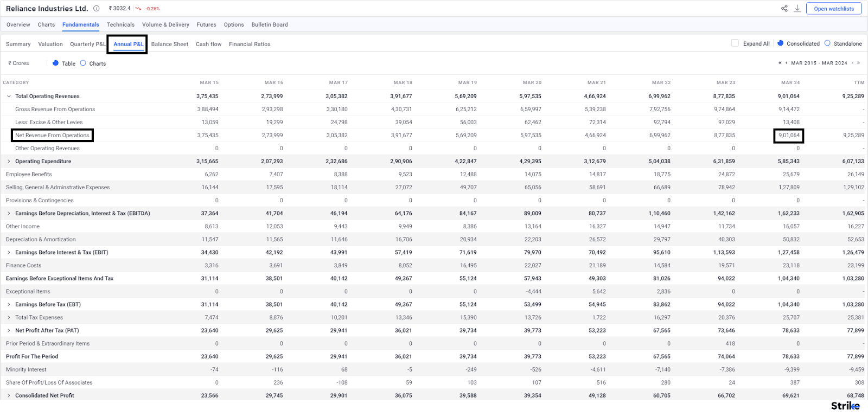Screen dimensions: 868x416
Task: Click the share icon in the header
Action: pyautogui.click(x=784, y=8)
